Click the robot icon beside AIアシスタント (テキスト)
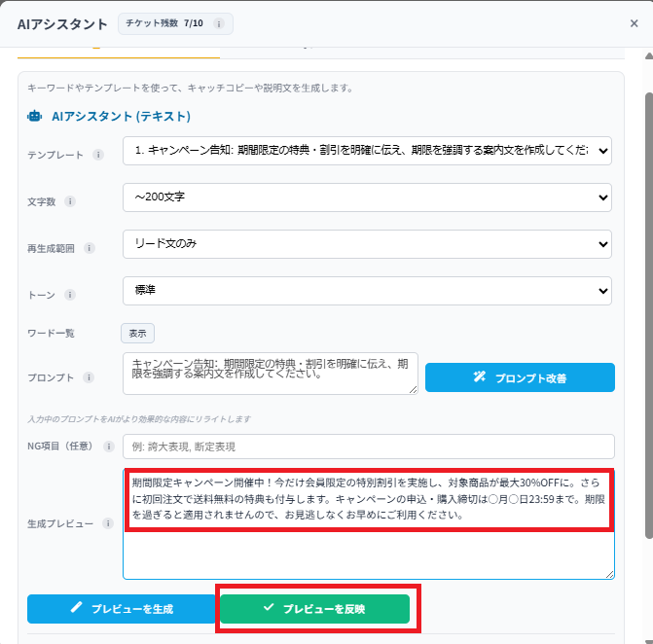The width and height of the screenshot is (653, 644). [35, 116]
